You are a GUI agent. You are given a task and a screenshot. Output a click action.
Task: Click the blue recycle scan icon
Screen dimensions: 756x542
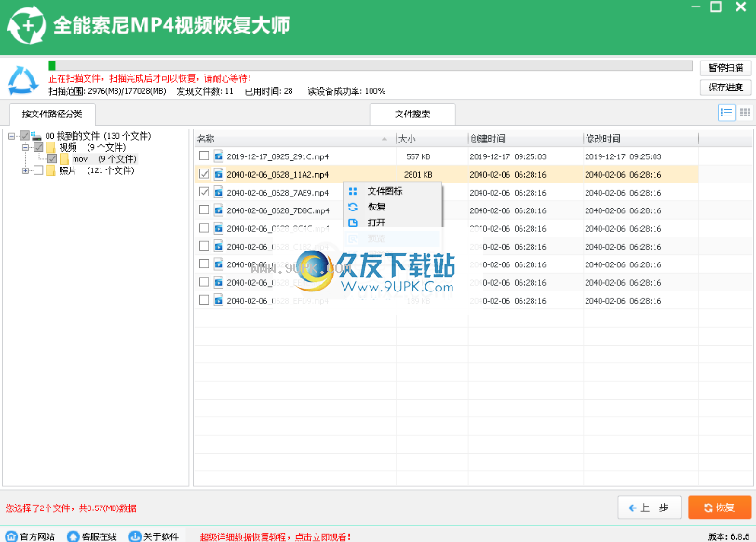(x=22, y=80)
